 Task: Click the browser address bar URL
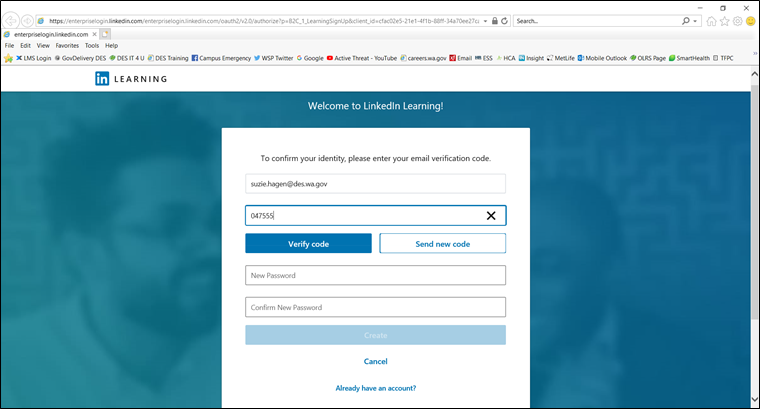coord(264,21)
